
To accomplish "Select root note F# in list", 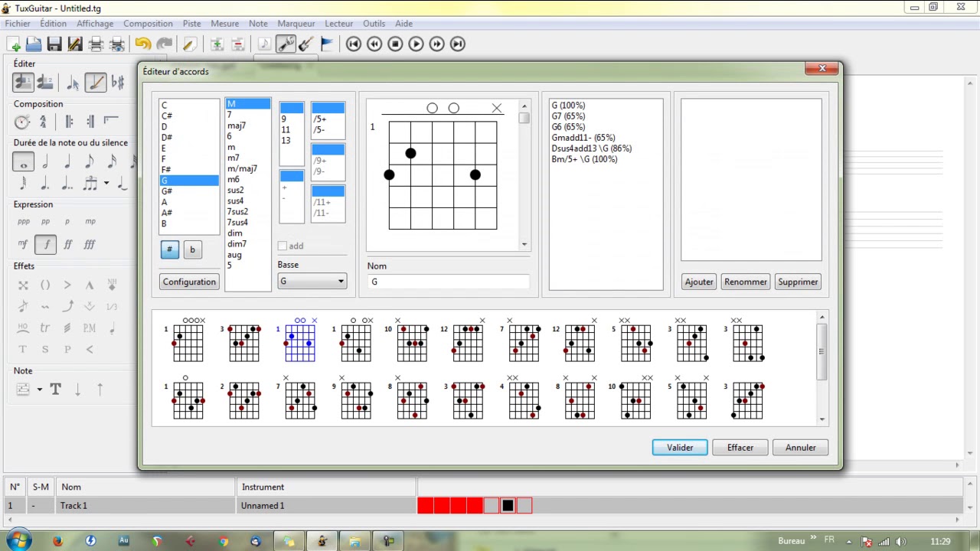I will 189,170.
